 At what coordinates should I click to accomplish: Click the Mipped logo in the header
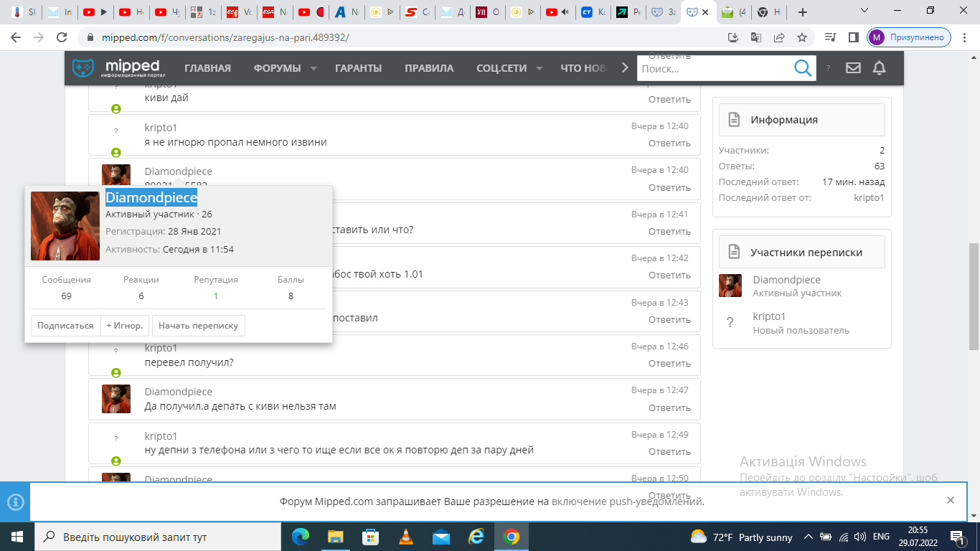pos(119,68)
